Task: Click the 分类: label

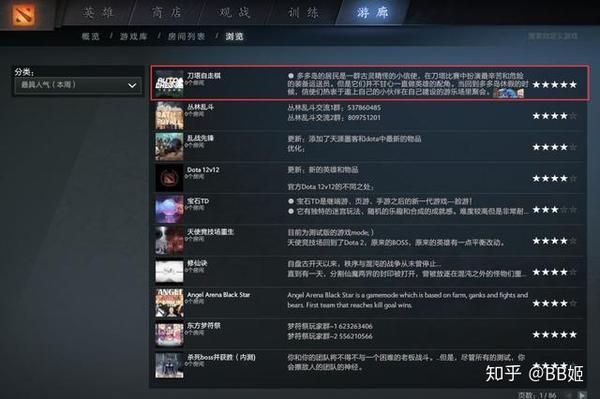Action: click(24, 72)
